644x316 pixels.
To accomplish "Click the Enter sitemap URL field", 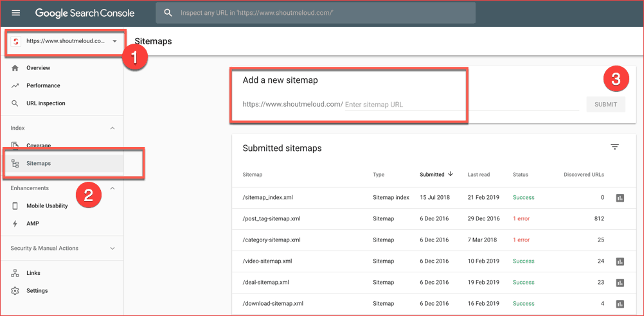I will (x=460, y=105).
